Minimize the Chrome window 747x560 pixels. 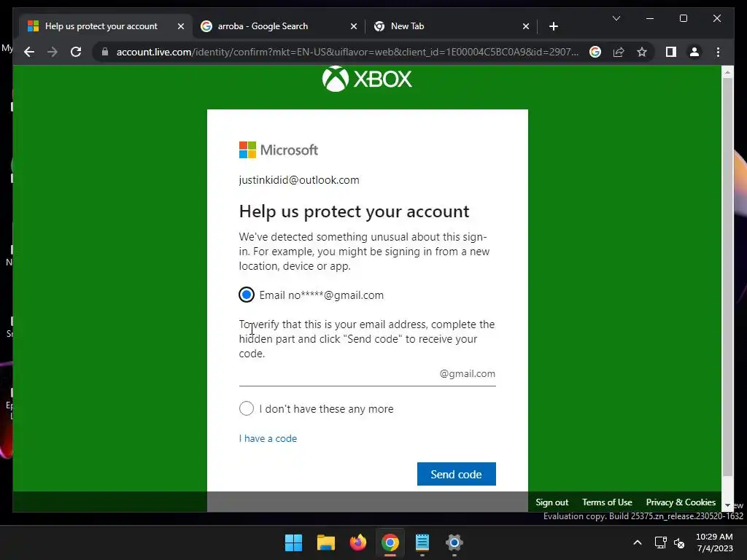(650, 18)
